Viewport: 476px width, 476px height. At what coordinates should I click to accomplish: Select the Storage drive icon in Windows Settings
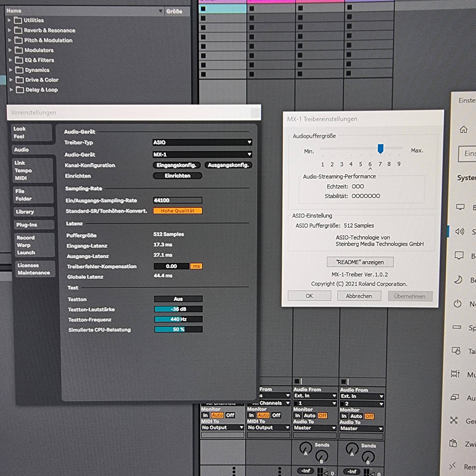[x=457, y=327]
